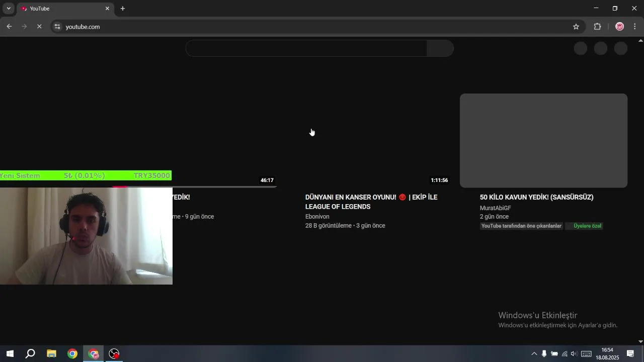Click the 'Yeni Sistem' overlay text

click(x=20, y=175)
